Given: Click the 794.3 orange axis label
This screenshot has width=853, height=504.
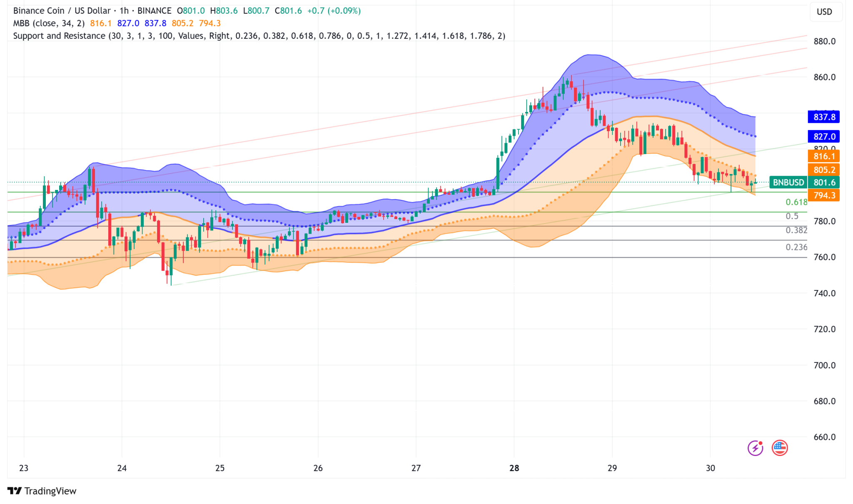Looking at the screenshot, I should [x=824, y=195].
